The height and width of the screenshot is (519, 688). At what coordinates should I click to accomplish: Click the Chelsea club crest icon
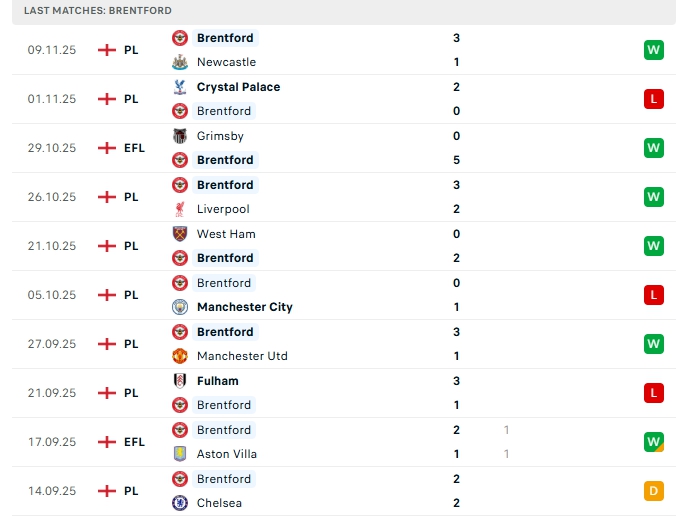tap(180, 503)
